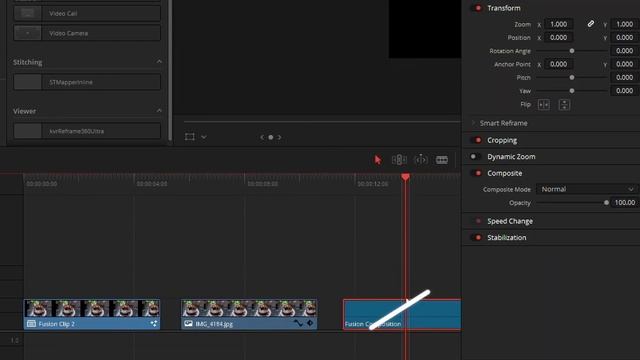This screenshot has height=360, width=640.
Task: Click the Anchor Point X value field
Action: pyautogui.click(x=559, y=64)
